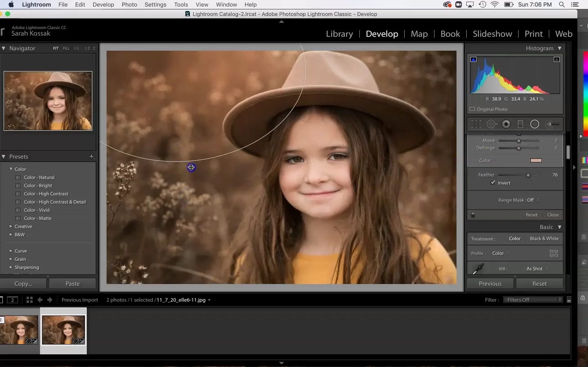Image resolution: width=588 pixels, height=367 pixels.
Task: Open Spotlight search icon
Action: (x=562, y=4)
